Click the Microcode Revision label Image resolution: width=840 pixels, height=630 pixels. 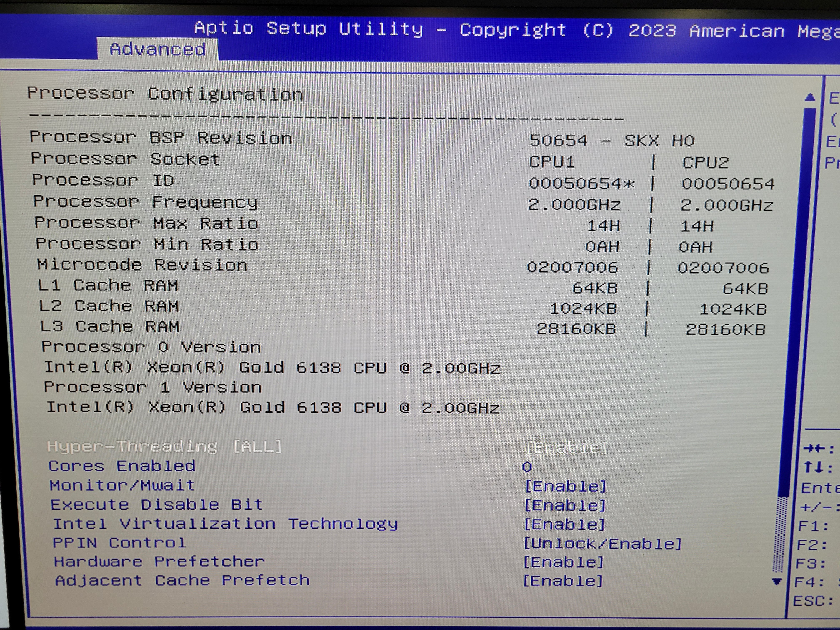click(x=142, y=265)
